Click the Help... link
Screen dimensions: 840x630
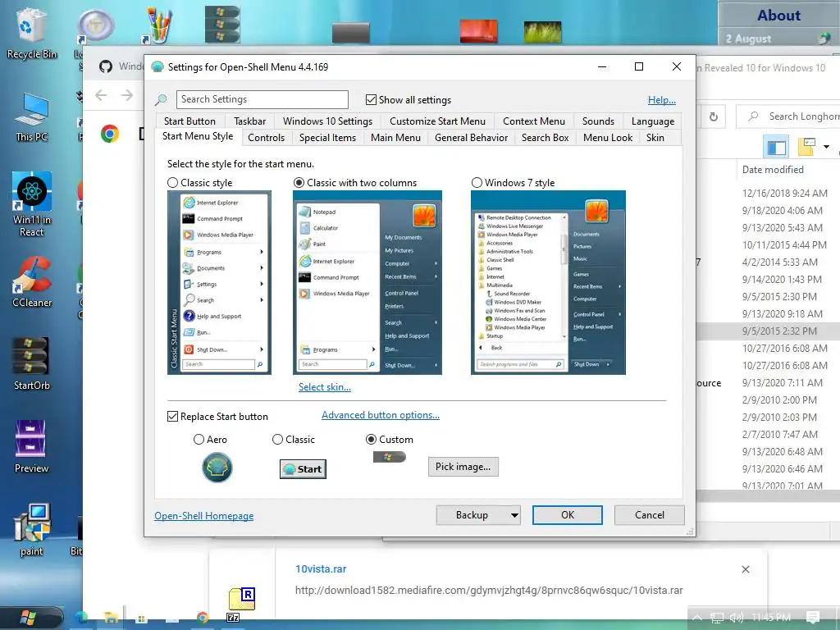click(x=662, y=99)
